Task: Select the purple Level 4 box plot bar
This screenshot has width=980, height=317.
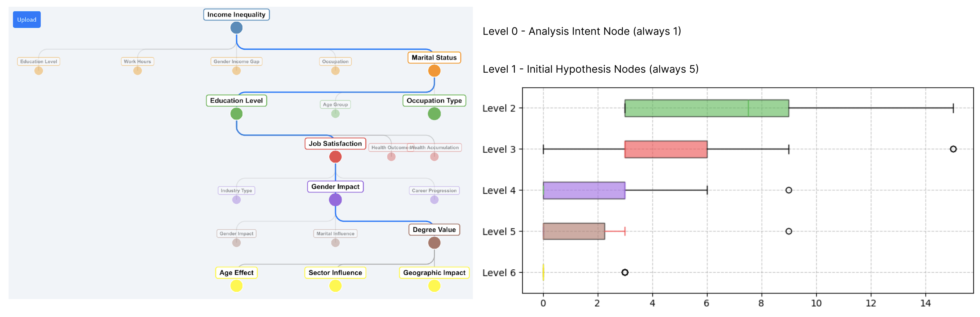Action: (584, 191)
